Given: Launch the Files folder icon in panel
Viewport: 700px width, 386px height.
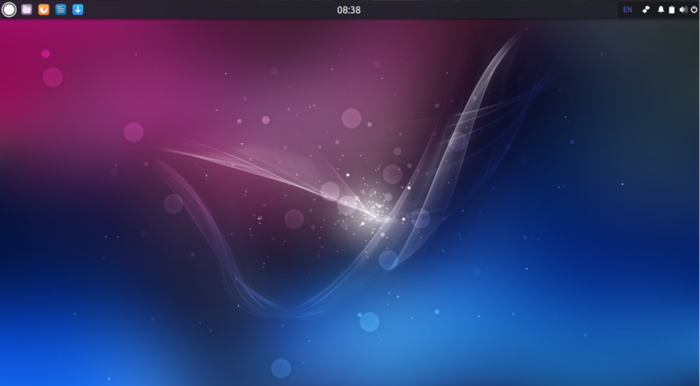Looking at the screenshot, I should (27, 9).
